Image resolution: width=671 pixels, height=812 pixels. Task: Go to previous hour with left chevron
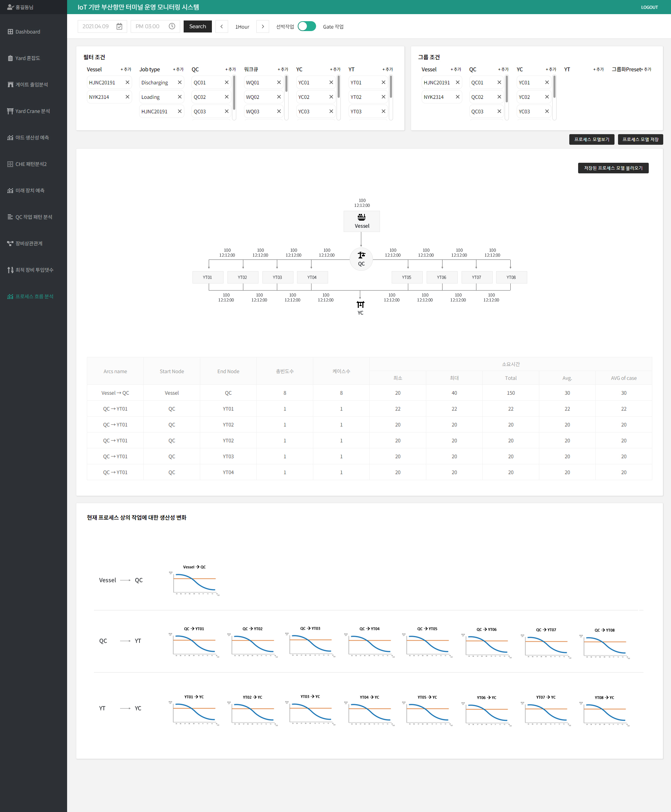click(221, 26)
